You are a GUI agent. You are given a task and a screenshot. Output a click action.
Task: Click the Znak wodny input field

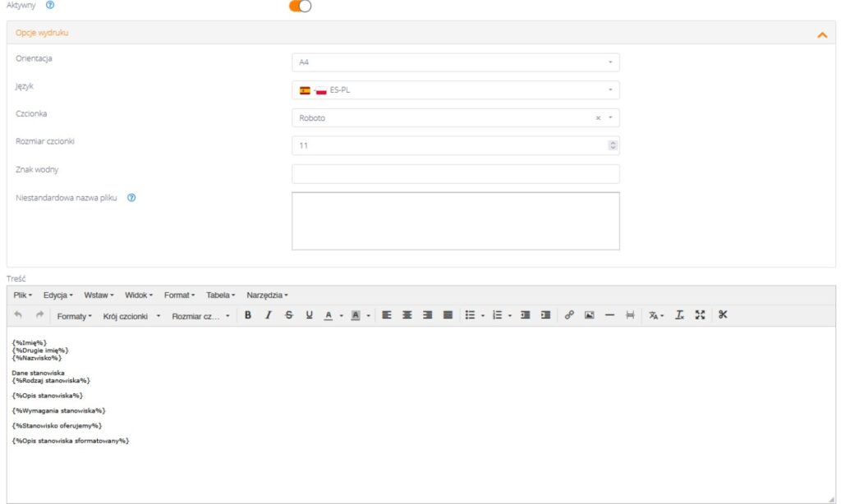[455, 173]
